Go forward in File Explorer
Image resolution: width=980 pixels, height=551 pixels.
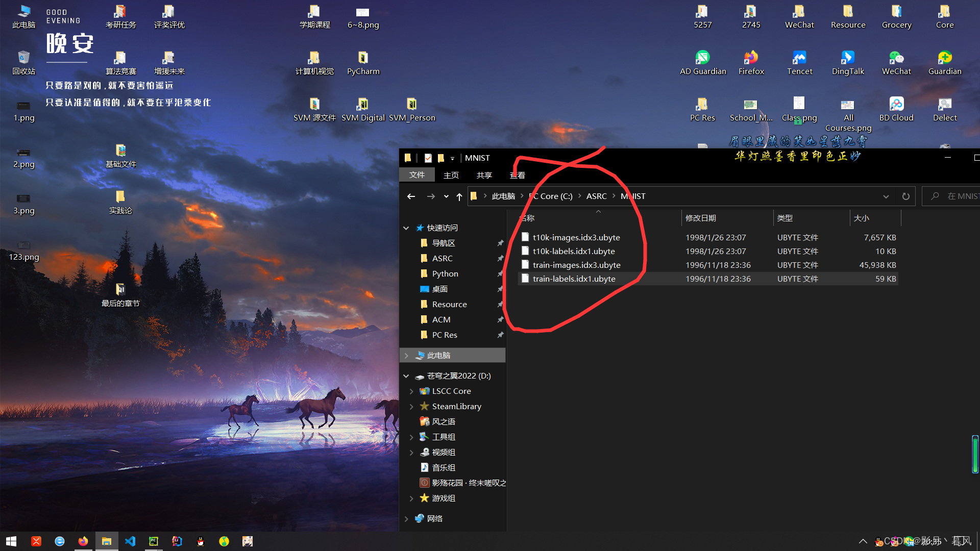pyautogui.click(x=431, y=196)
